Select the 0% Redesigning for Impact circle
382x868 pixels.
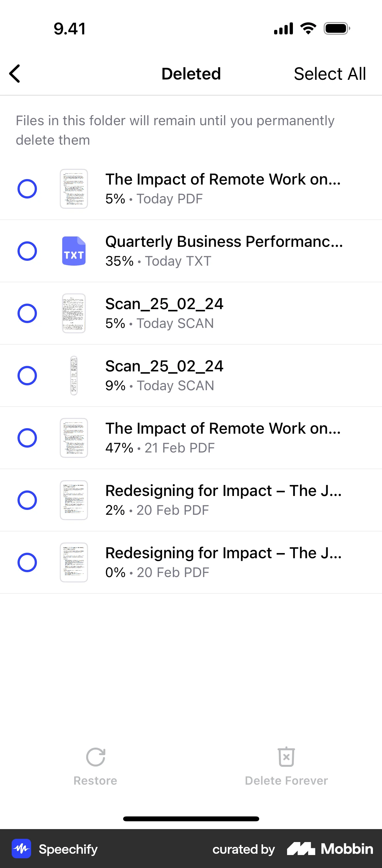pos(27,562)
